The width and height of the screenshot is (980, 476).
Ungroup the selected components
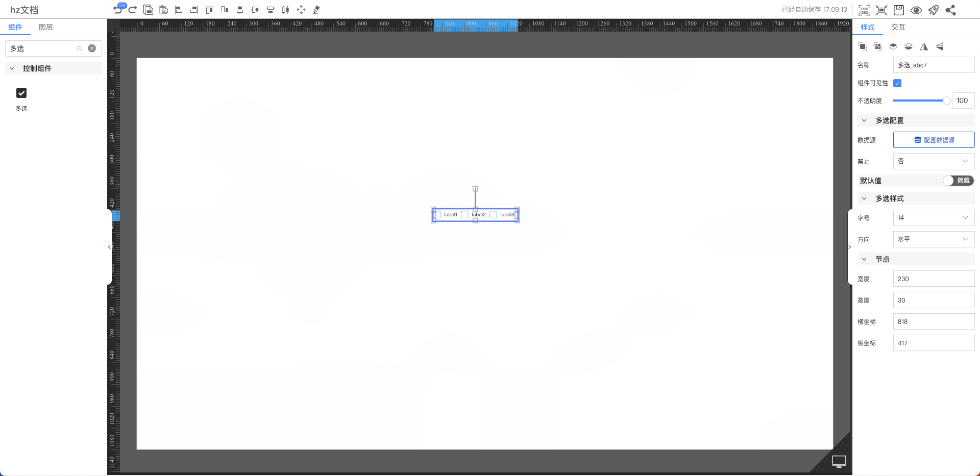(878, 46)
